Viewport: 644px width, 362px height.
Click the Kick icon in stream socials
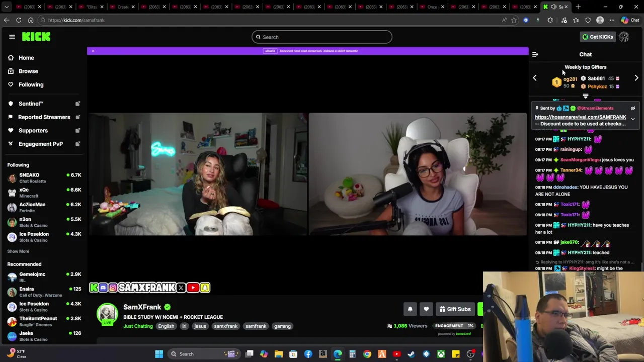(94, 288)
